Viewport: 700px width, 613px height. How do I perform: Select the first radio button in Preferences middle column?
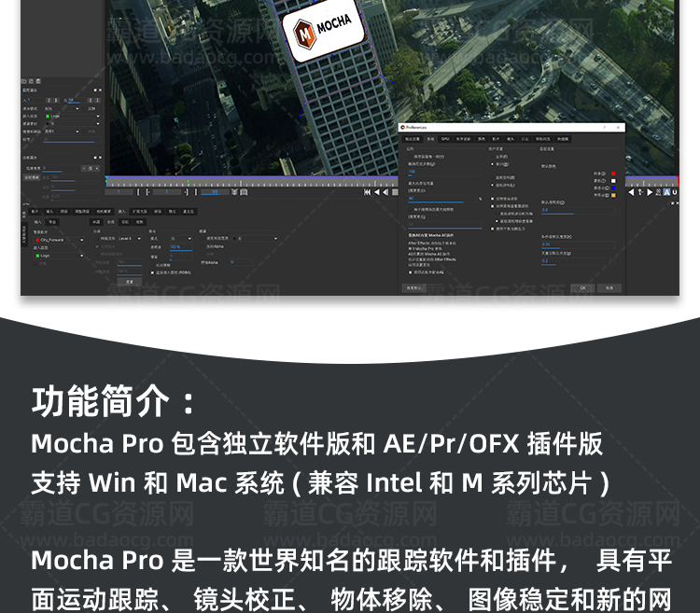(493, 157)
